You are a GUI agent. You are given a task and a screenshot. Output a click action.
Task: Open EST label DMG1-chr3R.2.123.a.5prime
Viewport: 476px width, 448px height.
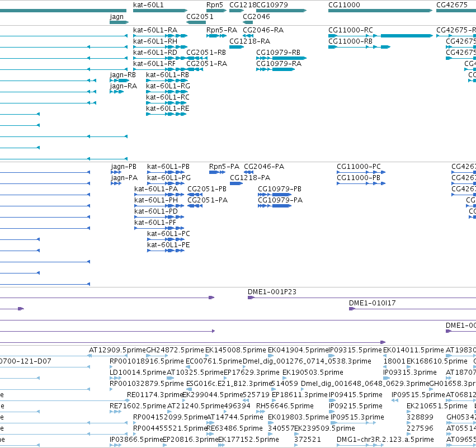[385, 440]
